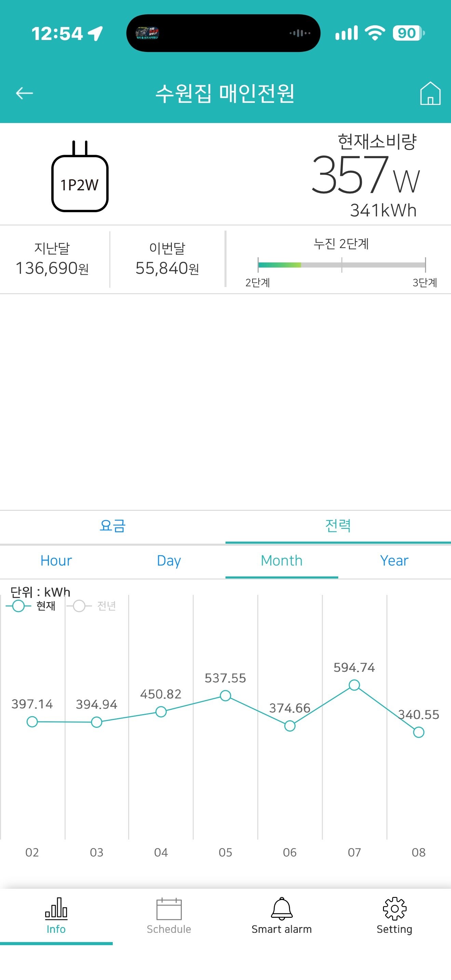Select the Year period tab
Screen dimensions: 451x980
(x=394, y=561)
